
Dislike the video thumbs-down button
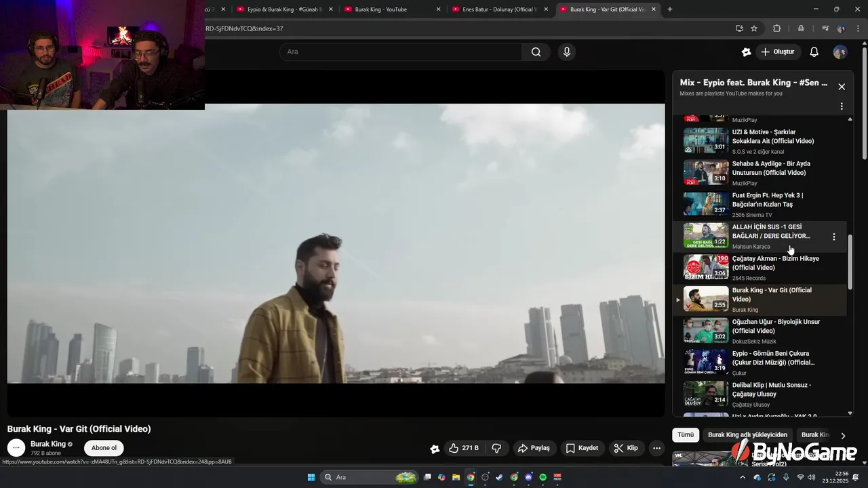click(x=496, y=448)
